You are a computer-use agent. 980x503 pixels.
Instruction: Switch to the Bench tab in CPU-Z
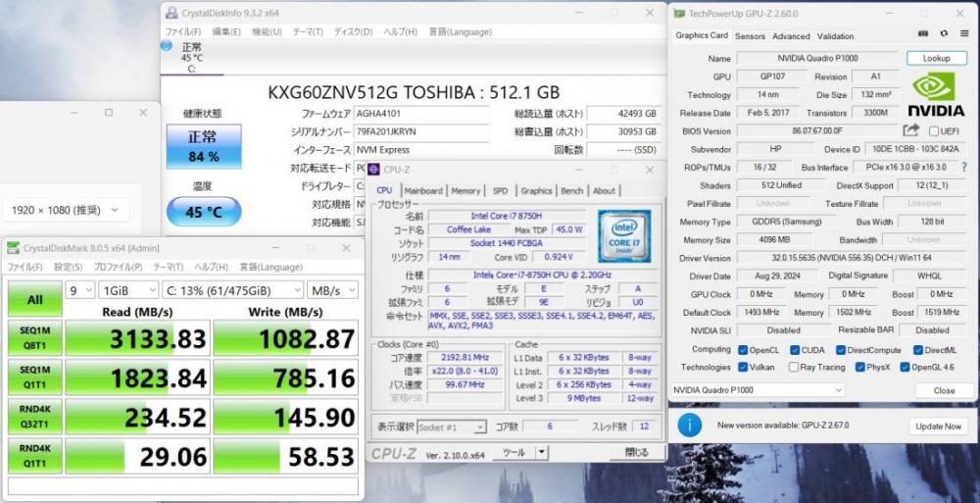(x=572, y=191)
